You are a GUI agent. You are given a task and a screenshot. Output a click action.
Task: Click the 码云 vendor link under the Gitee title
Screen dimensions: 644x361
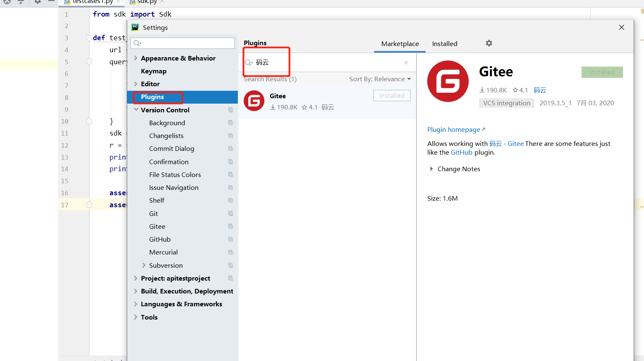coord(540,90)
